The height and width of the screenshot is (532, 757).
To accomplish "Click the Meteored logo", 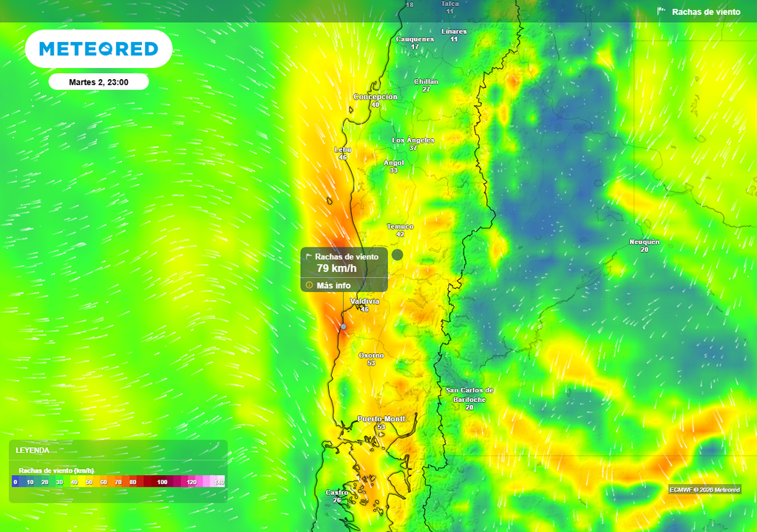I will coord(98,49).
